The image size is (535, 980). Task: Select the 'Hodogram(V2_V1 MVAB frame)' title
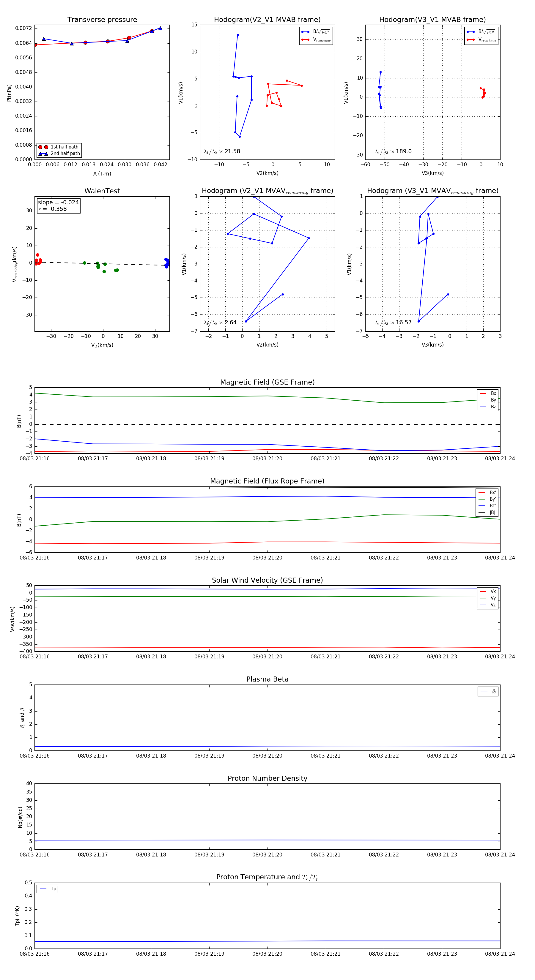pyautogui.click(x=267, y=20)
